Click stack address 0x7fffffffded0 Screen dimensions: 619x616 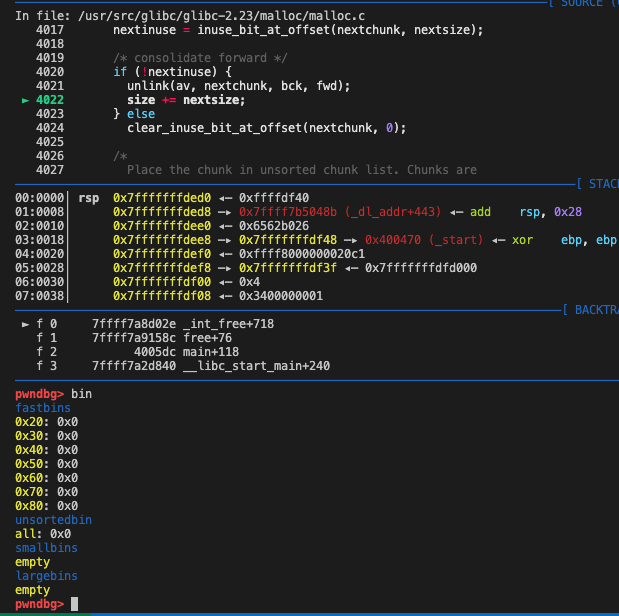[162, 198]
